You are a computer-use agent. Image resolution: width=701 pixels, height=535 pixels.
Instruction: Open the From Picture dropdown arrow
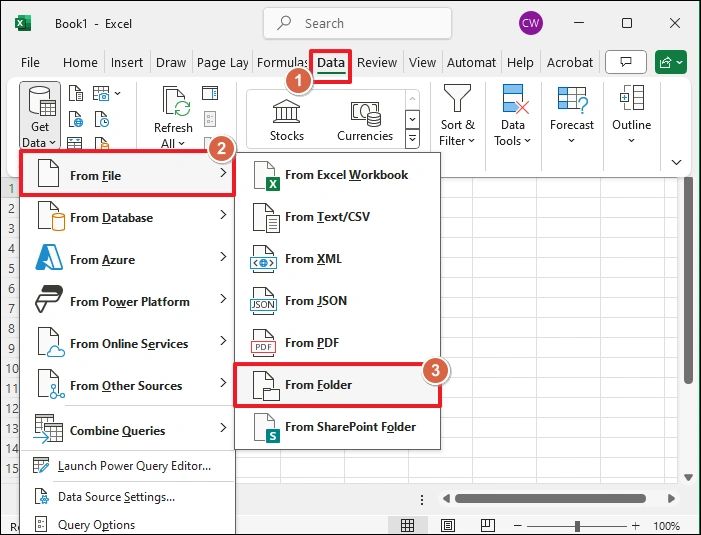117,93
